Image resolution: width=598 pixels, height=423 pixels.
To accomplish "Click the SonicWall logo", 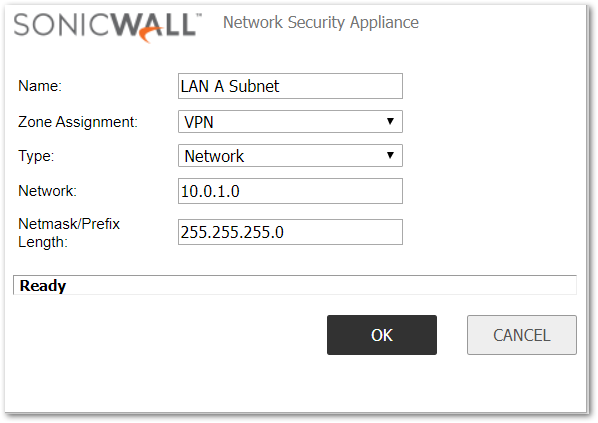I will pyautogui.click(x=108, y=27).
